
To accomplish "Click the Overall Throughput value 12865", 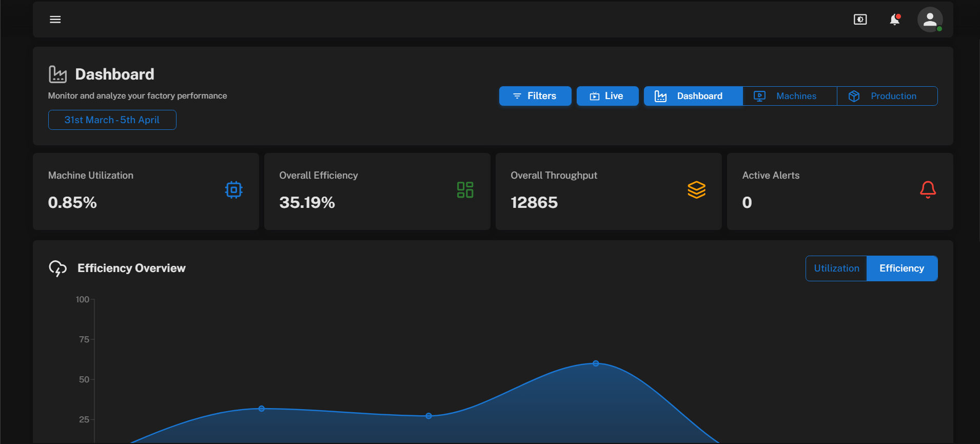I will [534, 203].
